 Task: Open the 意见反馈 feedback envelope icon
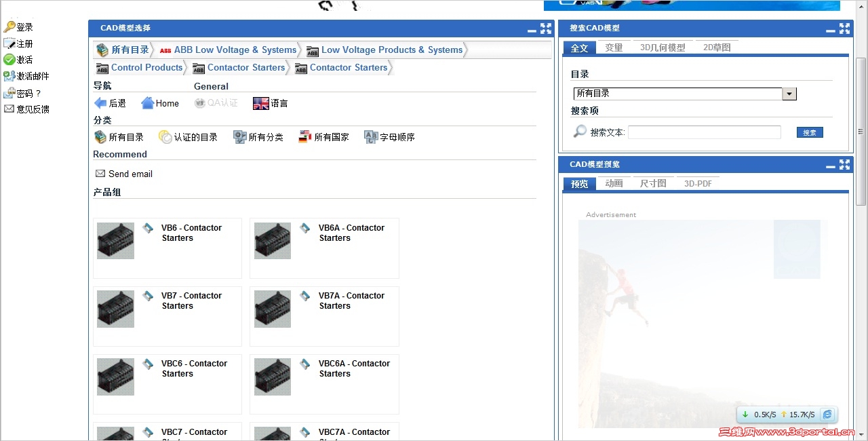[9, 109]
